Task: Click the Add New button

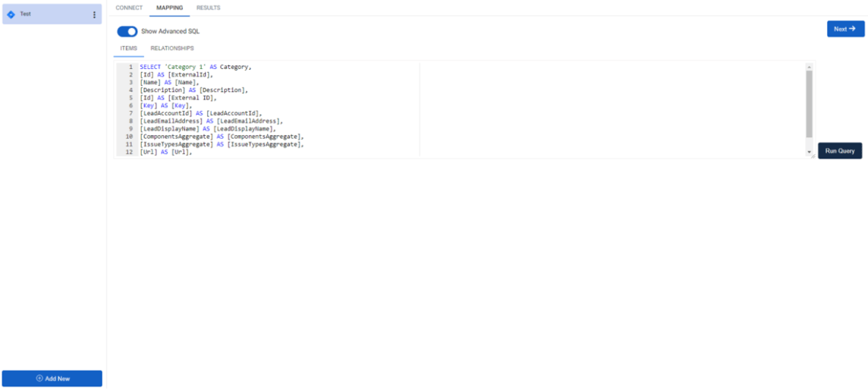Action: coord(52,379)
